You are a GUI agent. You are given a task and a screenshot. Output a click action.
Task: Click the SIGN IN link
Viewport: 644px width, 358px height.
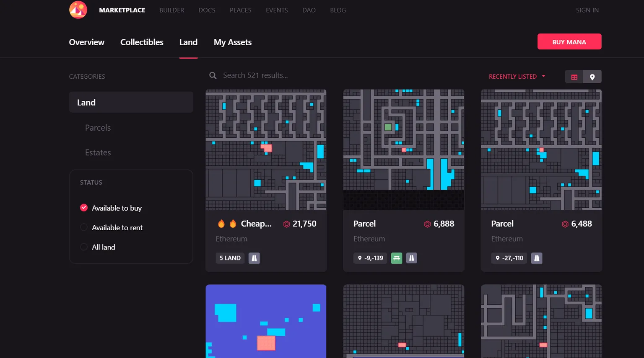(x=587, y=10)
